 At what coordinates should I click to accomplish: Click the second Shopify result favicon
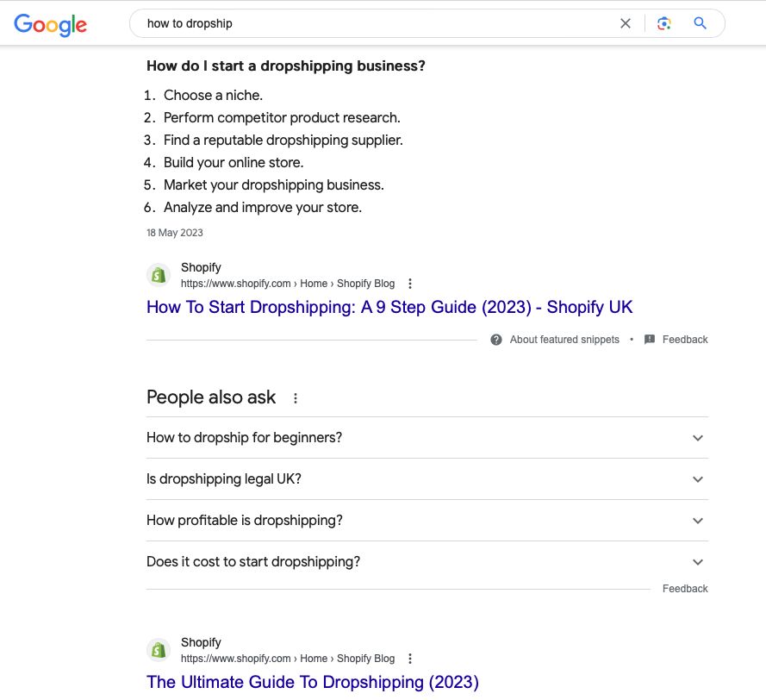coord(159,650)
